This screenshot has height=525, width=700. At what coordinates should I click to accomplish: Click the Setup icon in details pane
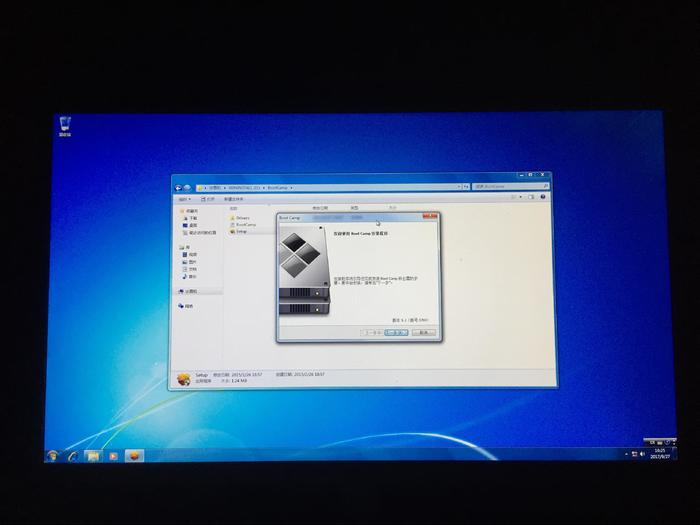coord(183,379)
